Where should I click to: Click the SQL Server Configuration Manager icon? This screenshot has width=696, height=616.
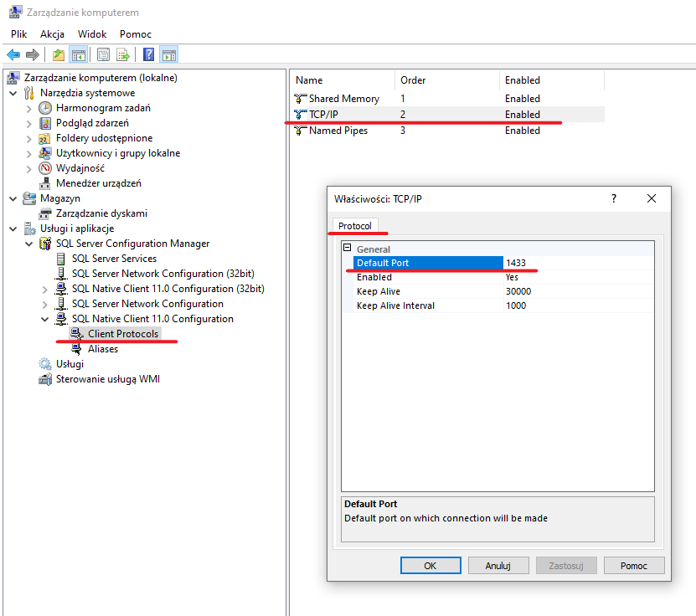45,244
